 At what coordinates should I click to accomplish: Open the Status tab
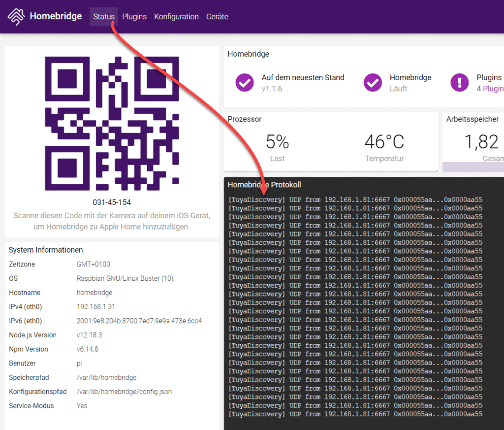[x=104, y=17]
